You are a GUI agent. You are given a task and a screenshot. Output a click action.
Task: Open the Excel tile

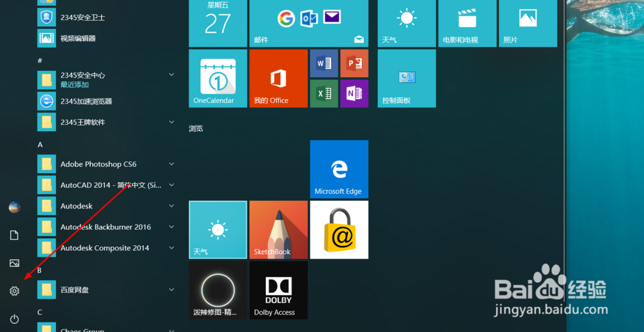click(x=324, y=93)
